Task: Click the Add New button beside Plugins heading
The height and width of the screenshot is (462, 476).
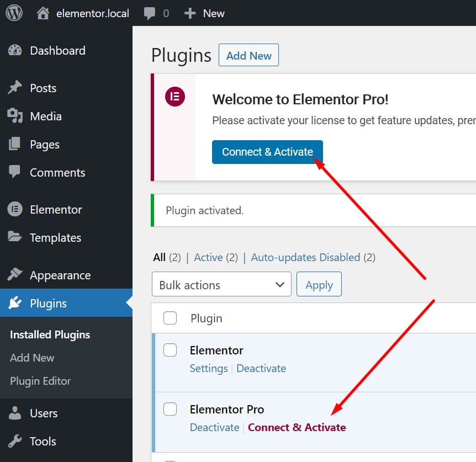Action: click(x=248, y=55)
